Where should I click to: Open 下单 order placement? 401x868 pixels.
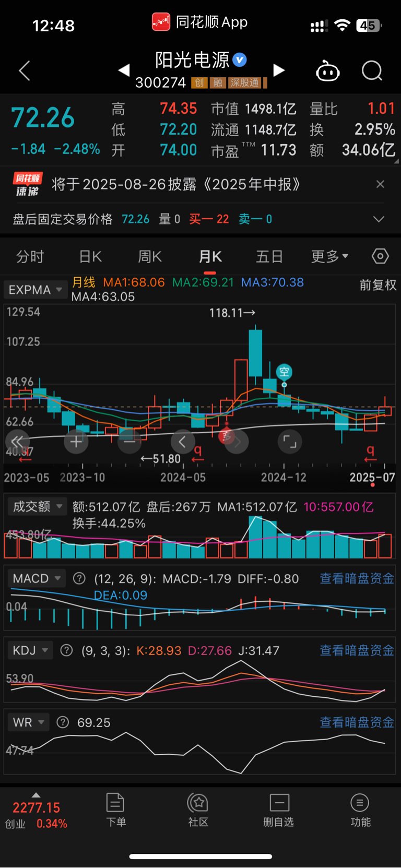pyautogui.click(x=115, y=810)
